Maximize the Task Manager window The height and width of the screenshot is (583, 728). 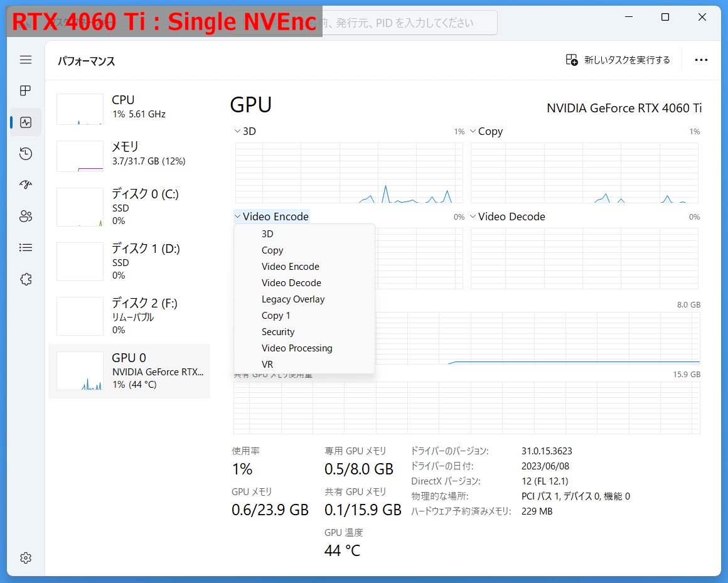pyautogui.click(x=665, y=17)
